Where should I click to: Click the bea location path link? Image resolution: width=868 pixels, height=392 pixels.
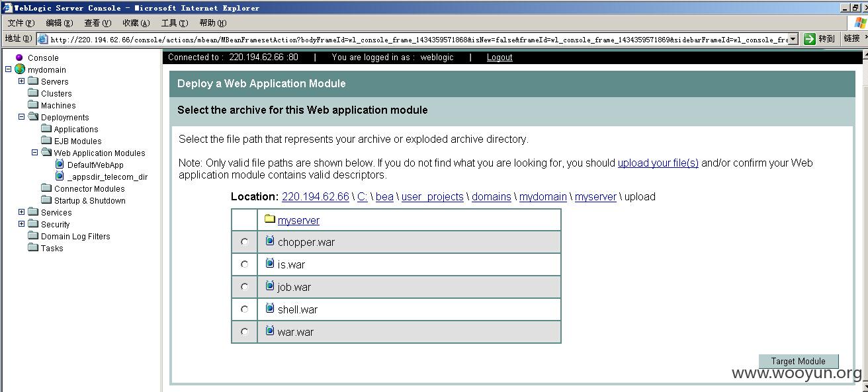pos(384,196)
